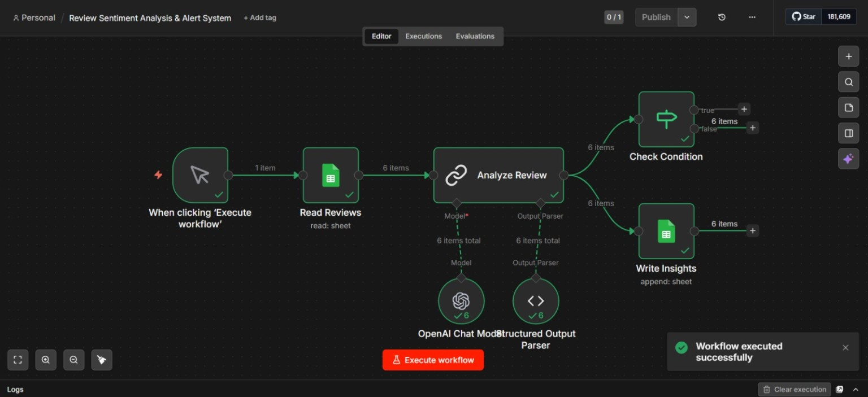Click the 181,609 star count

839,17
